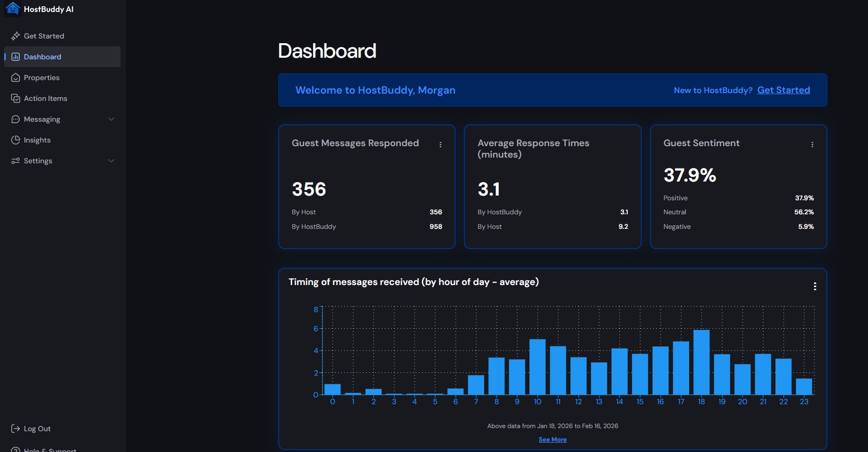
Task: Click the "Guest Sentiment" card title
Action: tap(702, 143)
